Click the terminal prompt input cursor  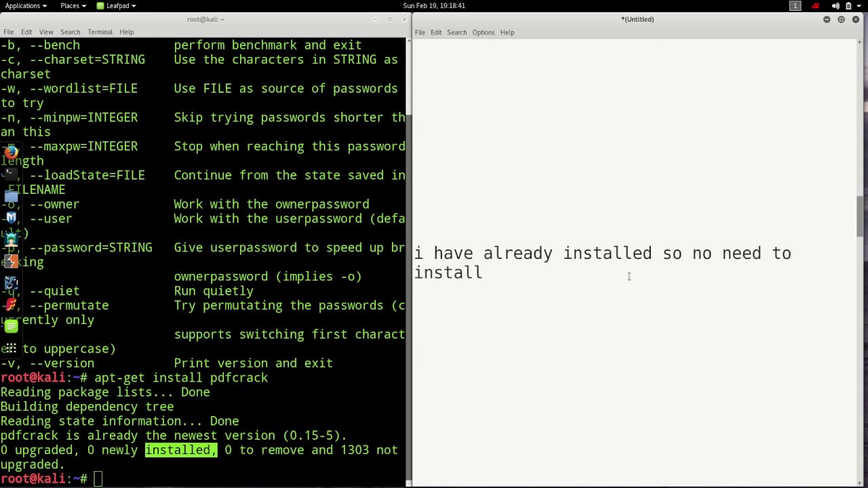pyautogui.click(x=98, y=479)
